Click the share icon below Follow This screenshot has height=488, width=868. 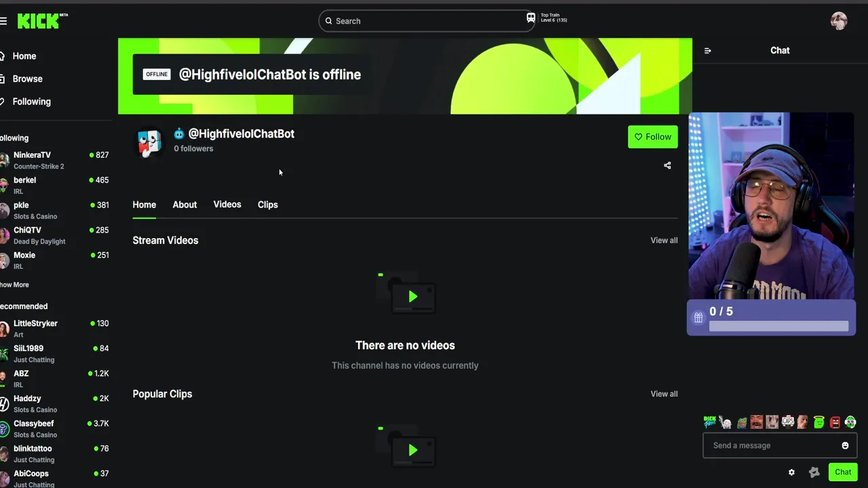point(667,165)
